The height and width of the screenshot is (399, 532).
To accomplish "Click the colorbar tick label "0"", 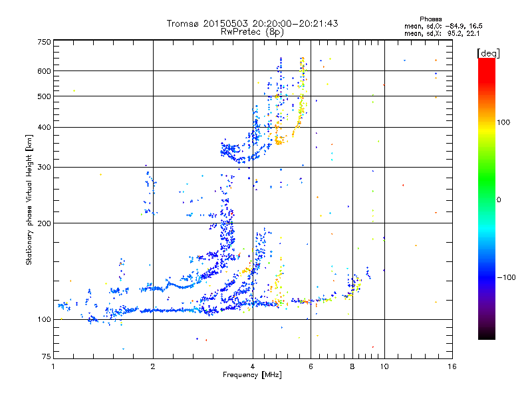I will click(x=499, y=199).
